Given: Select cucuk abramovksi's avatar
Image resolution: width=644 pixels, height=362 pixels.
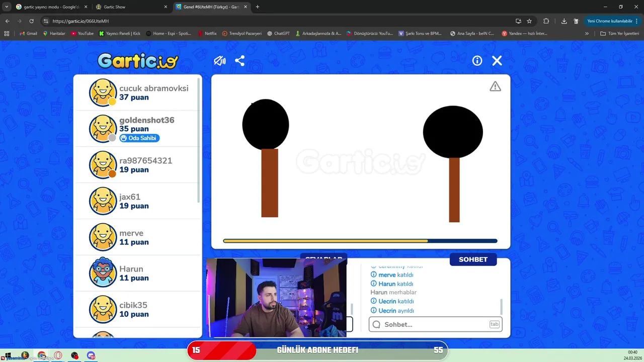Looking at the screenshot, I should 103,93.
